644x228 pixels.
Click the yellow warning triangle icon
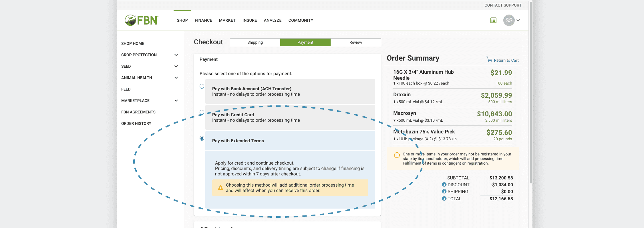click(220, 188)
